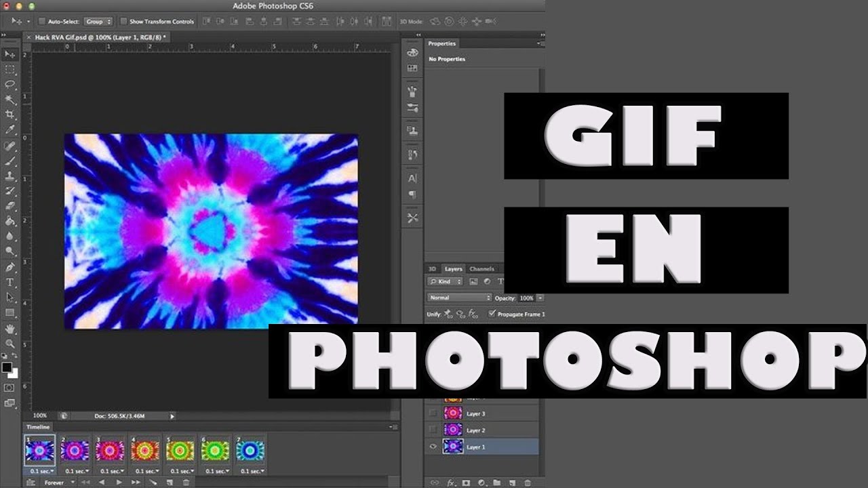The width and height of the screenshot is (868, 488).
Task: Open the Kind layer filter dropdown
Action: (x=446, y=281)
